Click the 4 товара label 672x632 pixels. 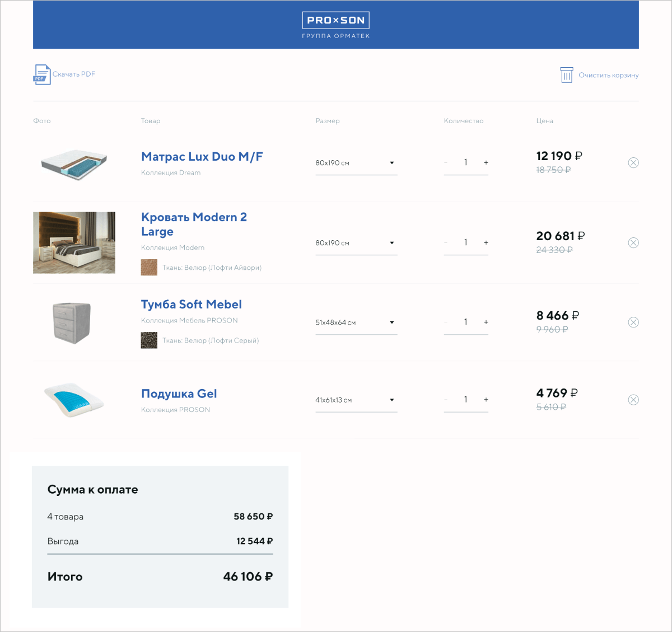point(66,517)
